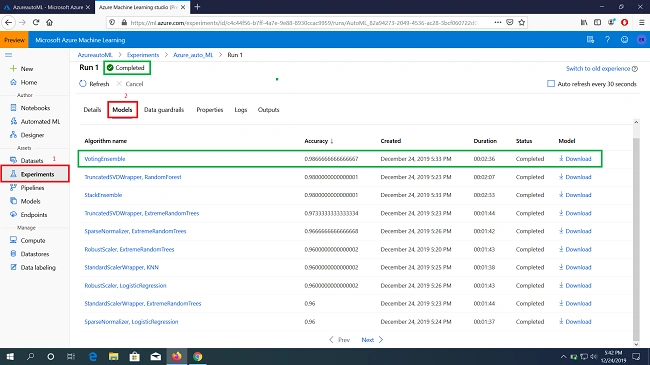Open the user account avatar in the header
The width and height of the screenshot is (650, 365).
tap(641, 40)
